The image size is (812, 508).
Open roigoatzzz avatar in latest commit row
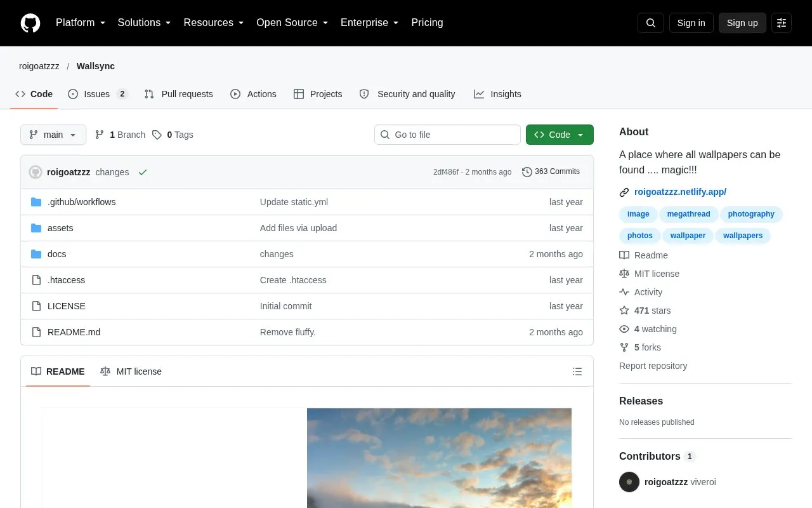36,172
